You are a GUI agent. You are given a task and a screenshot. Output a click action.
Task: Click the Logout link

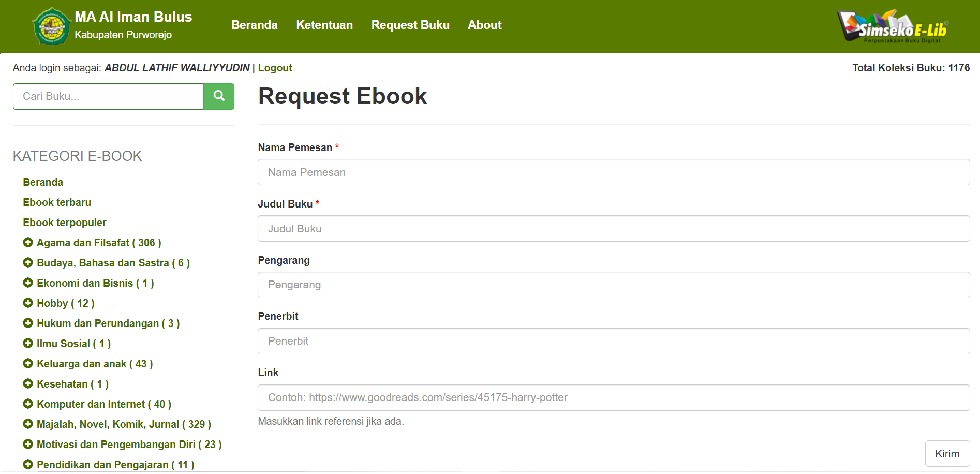tap(275, 68)
